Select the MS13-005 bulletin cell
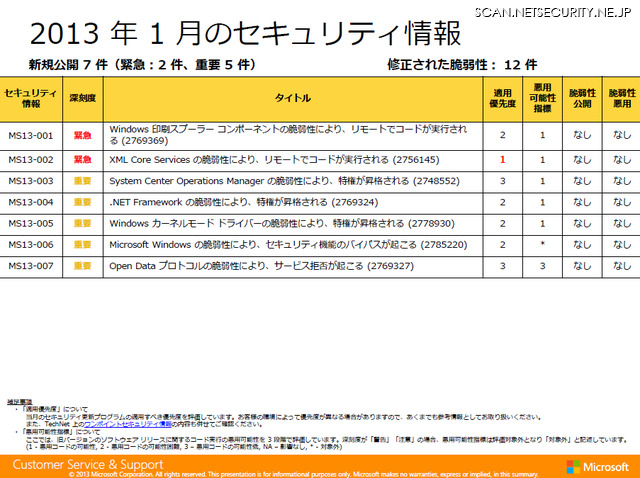The width and height of the screenshot is (640, 478). click(31, 224)
